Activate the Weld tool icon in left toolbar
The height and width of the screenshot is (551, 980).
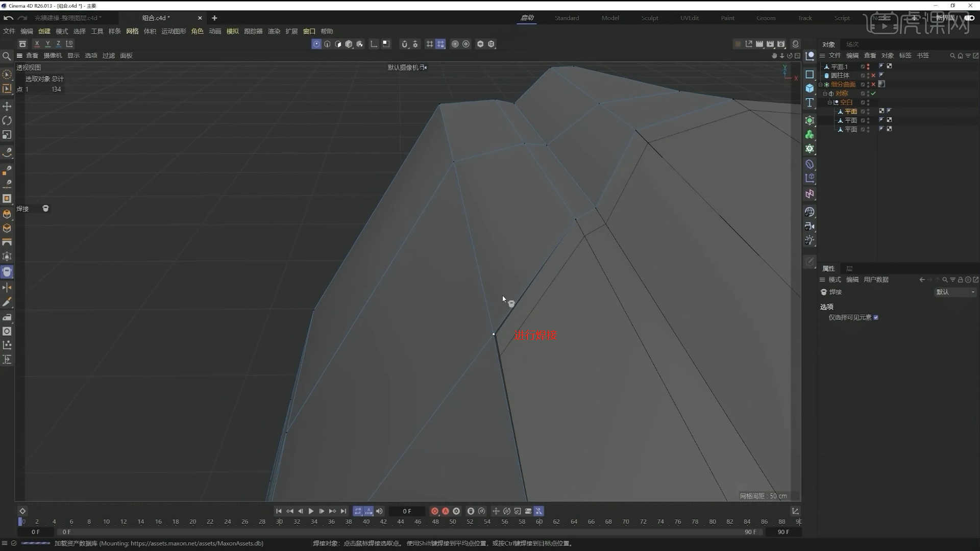(7, 272)
